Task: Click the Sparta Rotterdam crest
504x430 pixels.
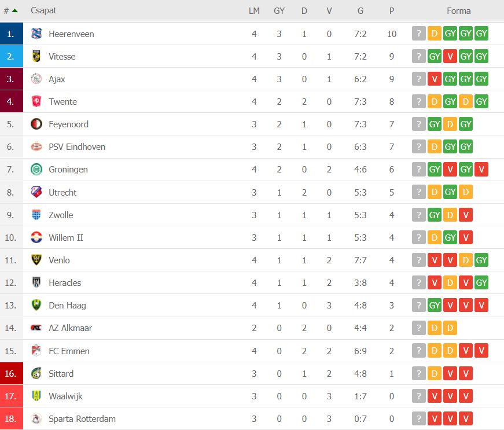Action: coord(36,418)
